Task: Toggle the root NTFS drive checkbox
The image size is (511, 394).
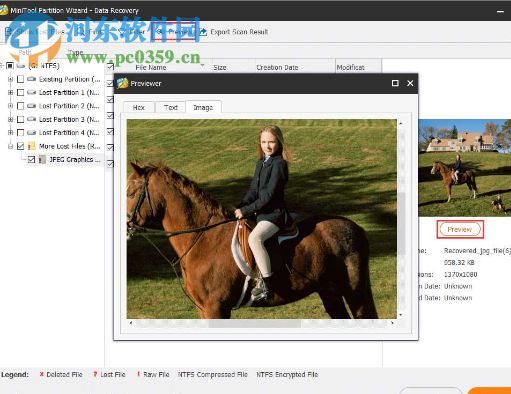Action: [x=10, y=66]
